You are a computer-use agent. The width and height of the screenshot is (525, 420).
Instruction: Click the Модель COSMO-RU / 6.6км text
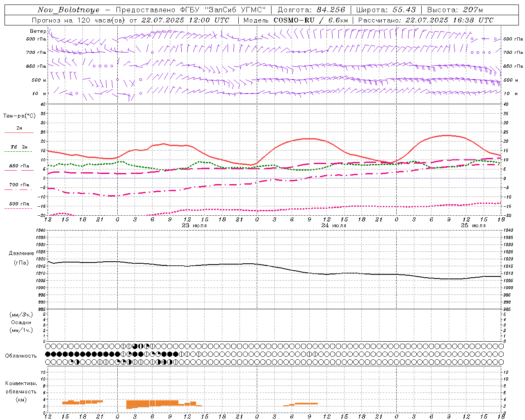296,20
